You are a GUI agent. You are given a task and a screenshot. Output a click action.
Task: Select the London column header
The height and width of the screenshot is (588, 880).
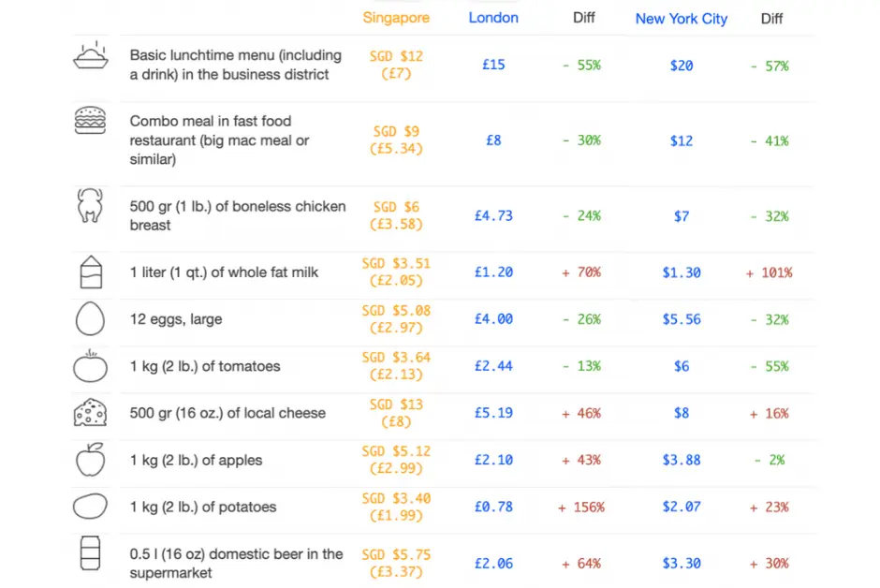pos(493,18)
